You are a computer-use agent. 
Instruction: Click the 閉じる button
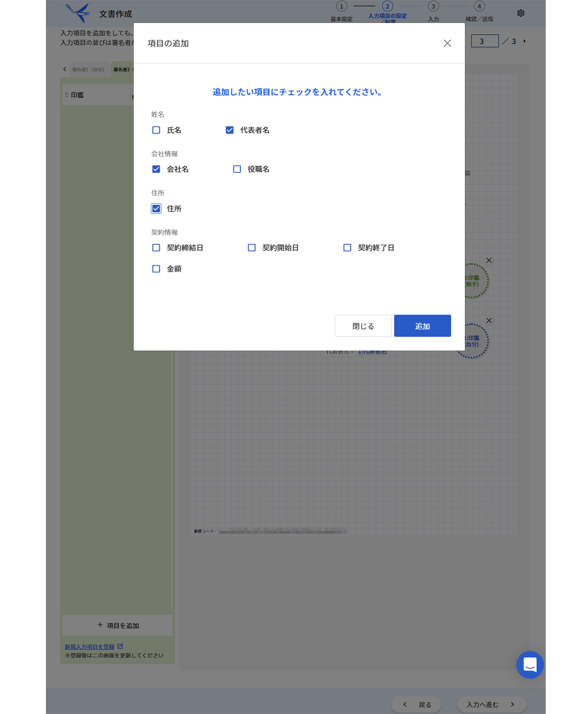pos(363,326)
